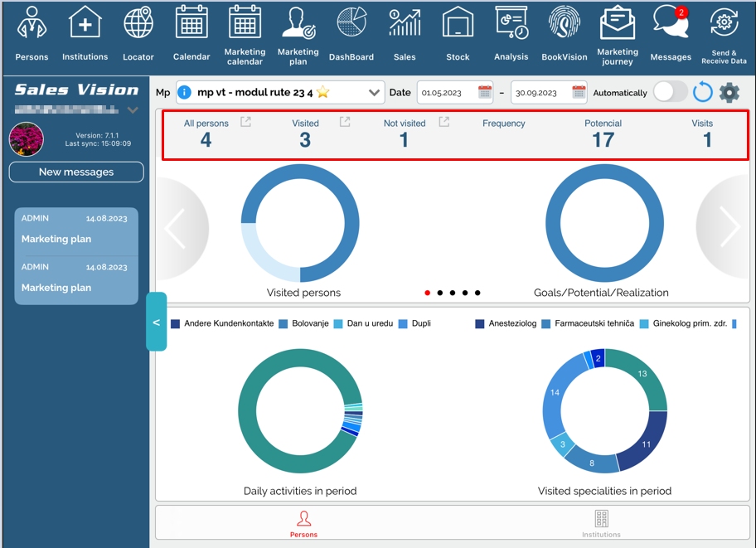Click the Bolovanje legend color swatch

coord(283,323)
